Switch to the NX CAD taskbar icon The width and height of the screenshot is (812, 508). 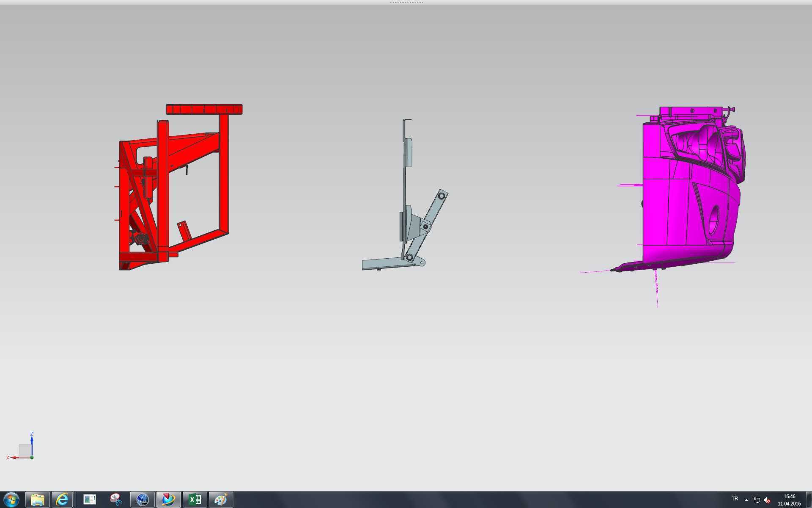[168, 500]
